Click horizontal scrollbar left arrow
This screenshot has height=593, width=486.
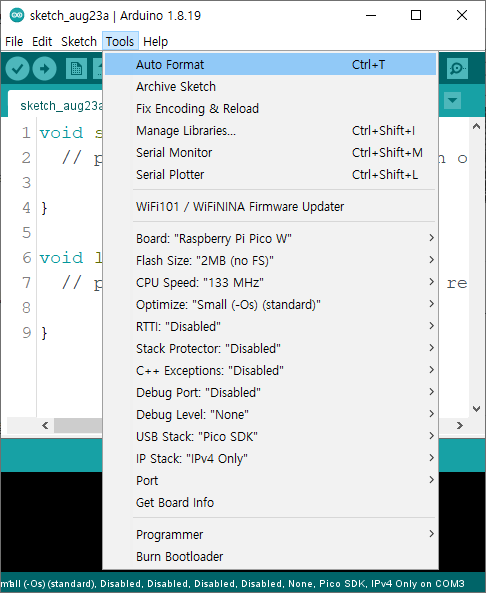45,425
